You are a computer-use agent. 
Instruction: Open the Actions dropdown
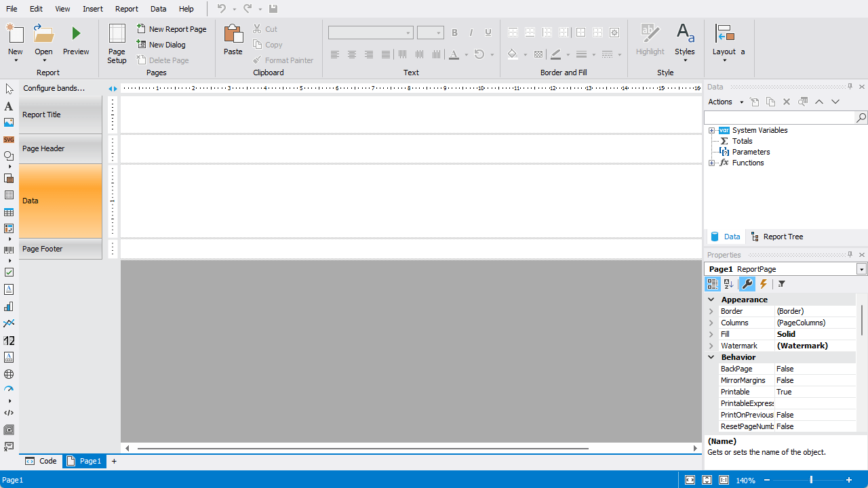pyautogui.click(x=726, y=102)
